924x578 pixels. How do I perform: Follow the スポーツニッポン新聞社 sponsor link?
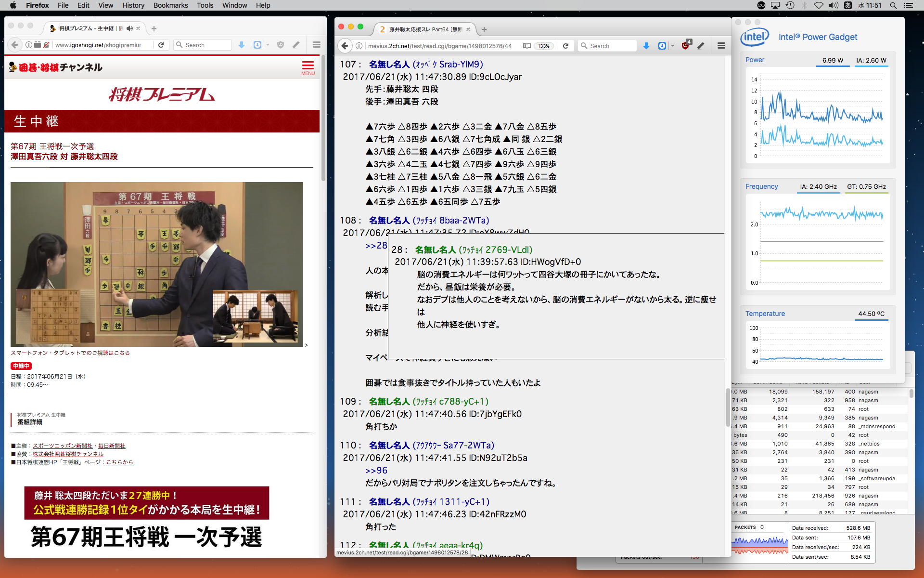pos(63,446)
